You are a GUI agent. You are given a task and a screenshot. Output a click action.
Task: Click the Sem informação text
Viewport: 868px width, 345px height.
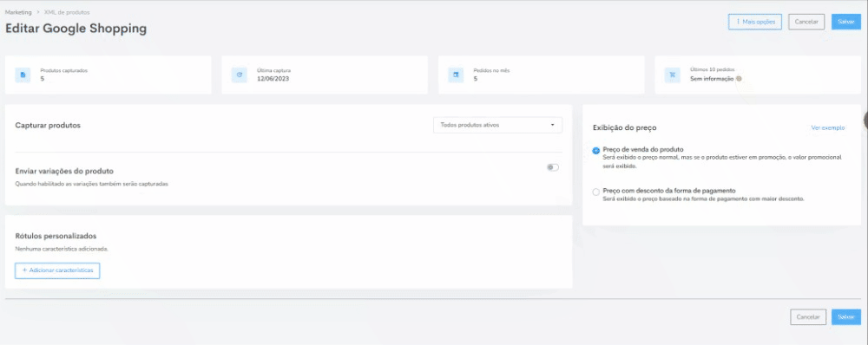point(712,79)
